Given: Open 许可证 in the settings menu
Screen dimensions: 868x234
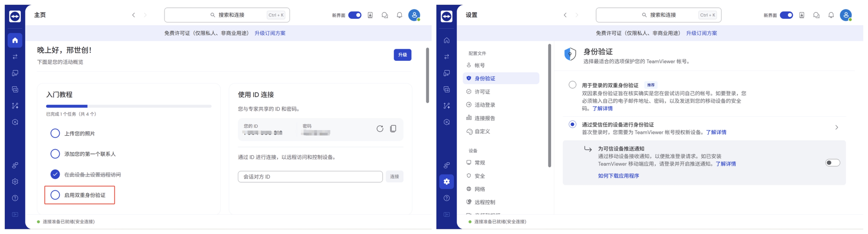Looking at the screenshot, I should pos(501,92).
